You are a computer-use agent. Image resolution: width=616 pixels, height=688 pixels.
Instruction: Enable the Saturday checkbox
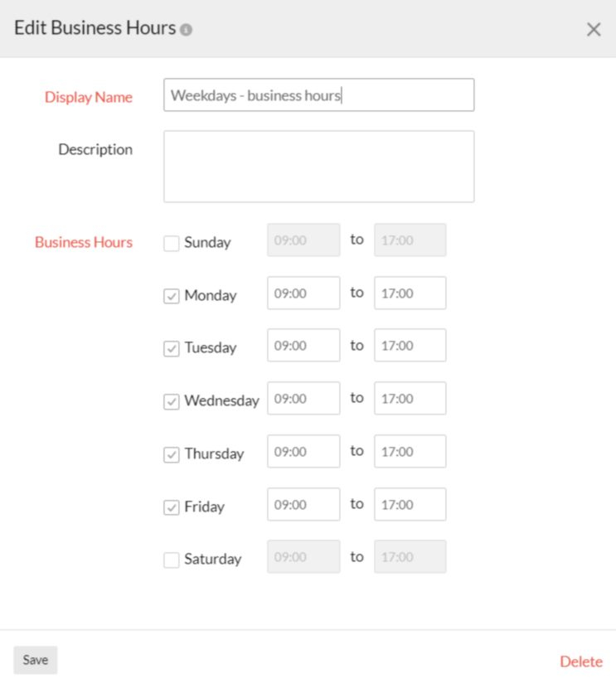pos(171,559)
